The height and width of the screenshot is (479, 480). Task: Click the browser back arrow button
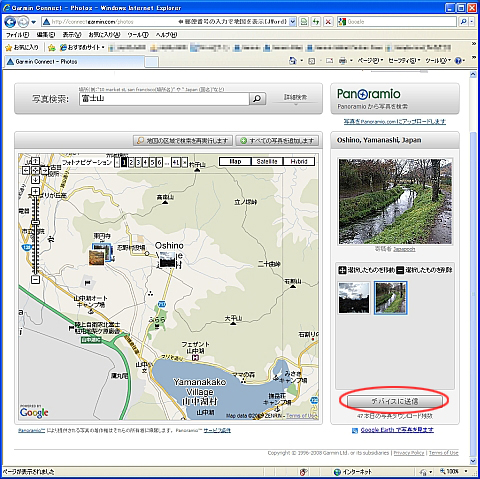10,22
